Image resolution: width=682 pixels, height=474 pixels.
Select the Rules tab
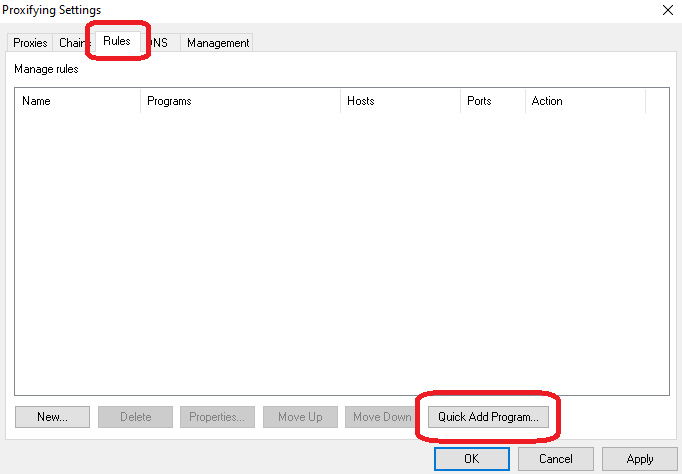tap(117, 41)
